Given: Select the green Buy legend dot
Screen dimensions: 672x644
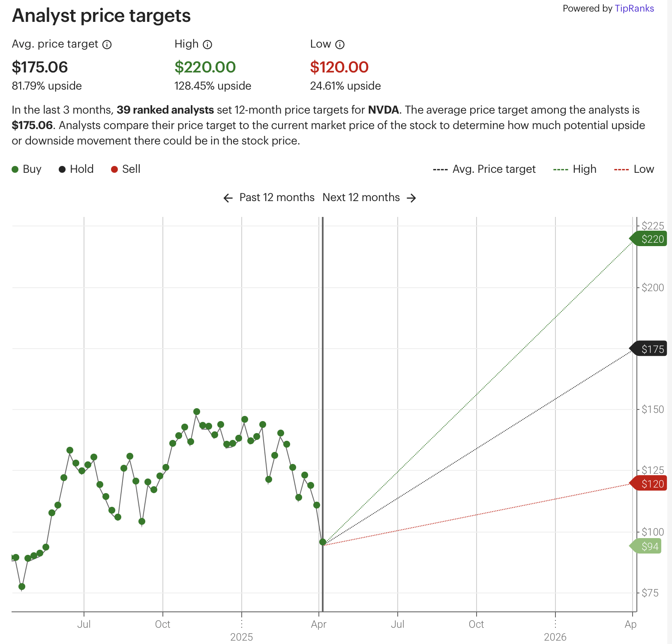Looking at the screenshot, I should (x=15, y=169).
